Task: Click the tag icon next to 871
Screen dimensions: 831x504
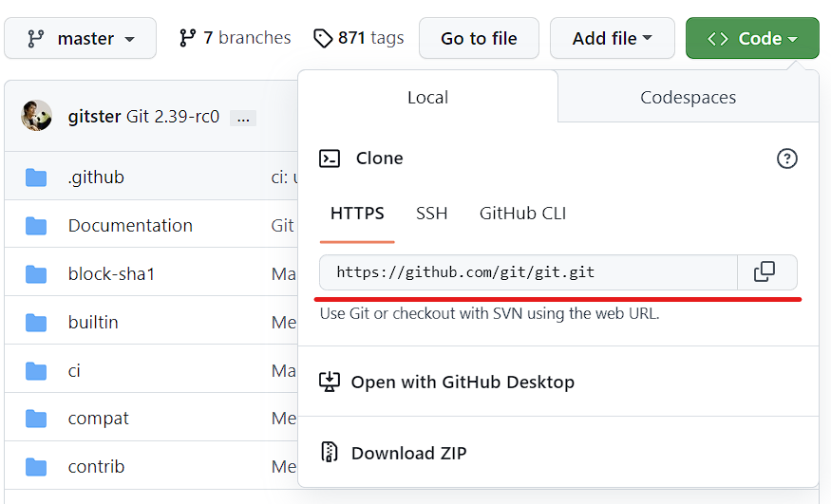Action: coord(323,39)
